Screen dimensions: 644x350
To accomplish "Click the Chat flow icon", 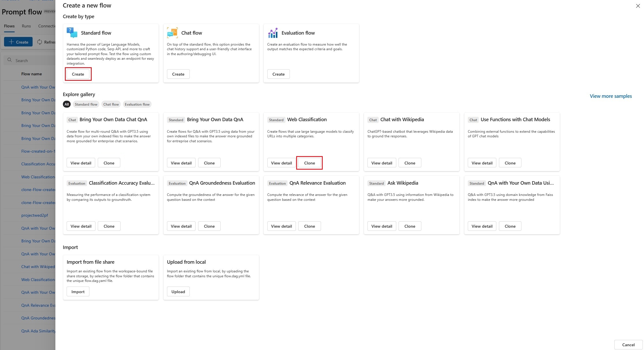I will tap(172, 33).
